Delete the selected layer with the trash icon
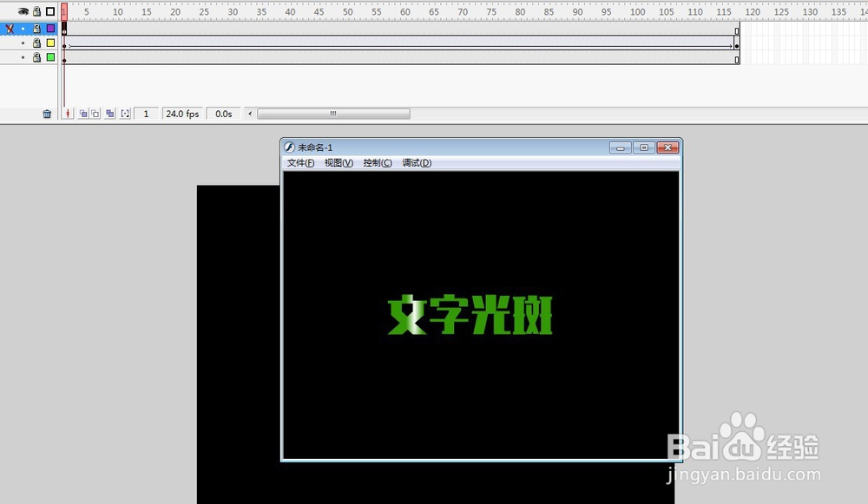The width and height of the screenshot is (868, 504). (x=48, y=114)
